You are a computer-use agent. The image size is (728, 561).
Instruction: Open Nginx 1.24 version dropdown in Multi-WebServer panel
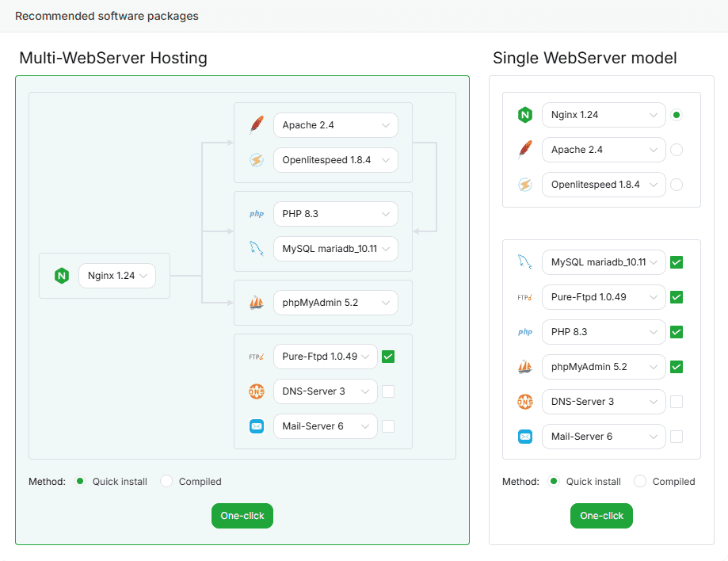click(x=117, y=276)
